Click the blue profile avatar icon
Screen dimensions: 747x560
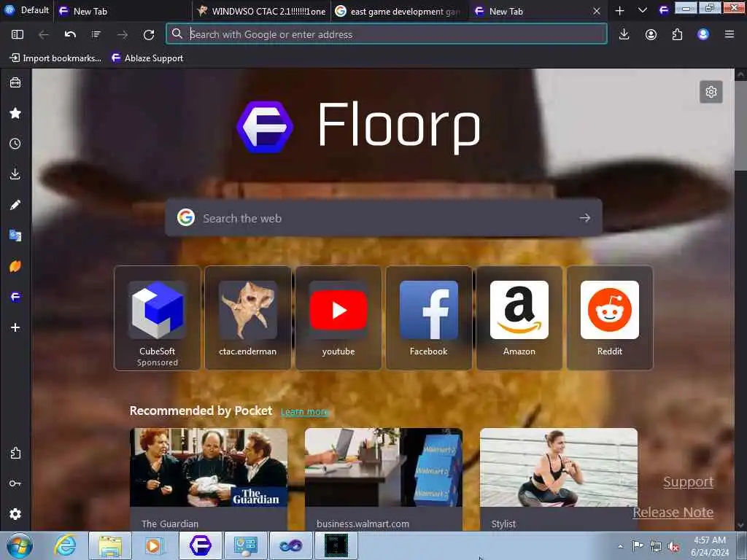pos(703,34)
